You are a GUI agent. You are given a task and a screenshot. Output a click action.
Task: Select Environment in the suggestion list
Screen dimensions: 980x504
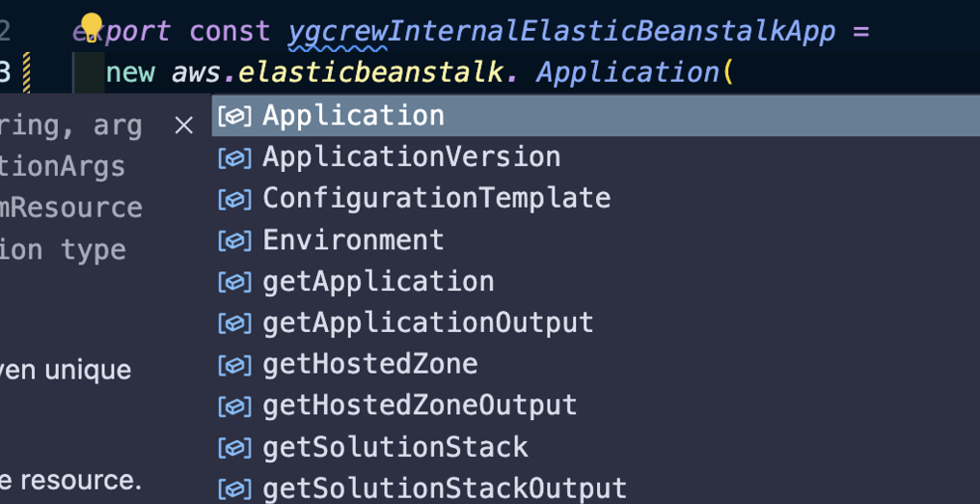click(x=596, y=240)
